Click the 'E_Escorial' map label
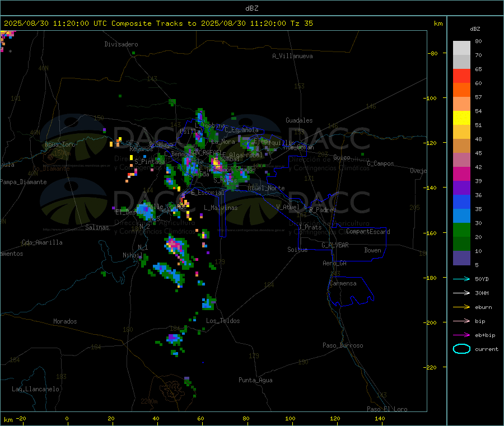 (x=207, y=193)
